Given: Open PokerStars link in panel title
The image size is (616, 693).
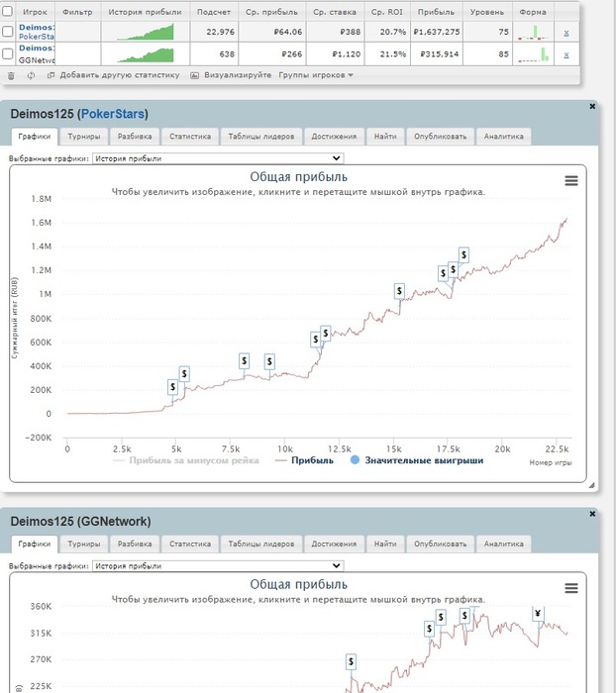Looking at the screenshot, I should [113, 114].
